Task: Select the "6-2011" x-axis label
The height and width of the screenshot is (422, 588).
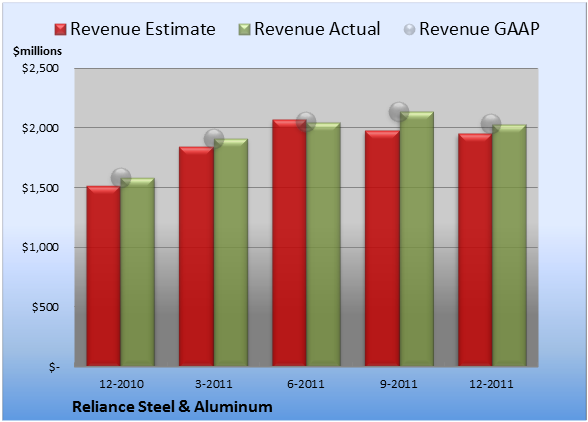Action: pos(306,384)
